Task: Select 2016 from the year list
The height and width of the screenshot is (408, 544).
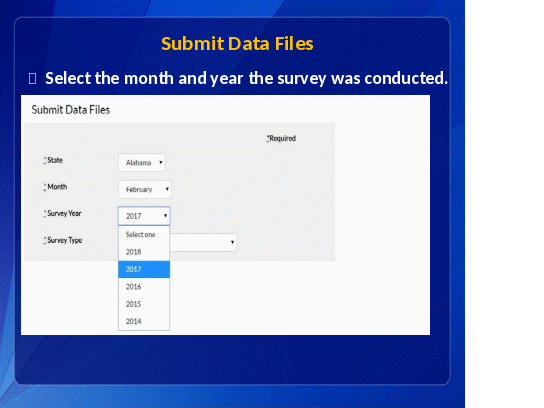Action: click(x=144, y=287)
